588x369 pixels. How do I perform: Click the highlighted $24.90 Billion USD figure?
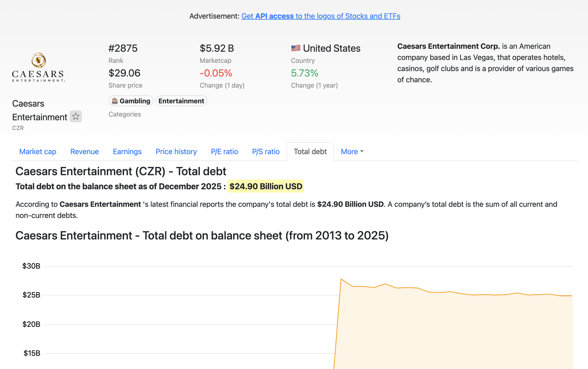pos(266,186)
